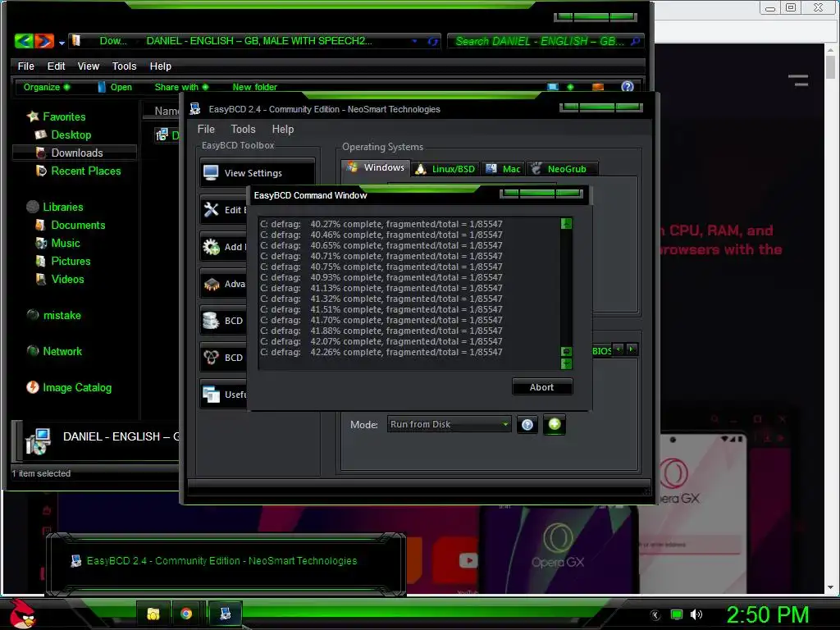This screenshot has width=840, height=630.
Task: Open EasyBCD Help menu
Action: point(282,129)
